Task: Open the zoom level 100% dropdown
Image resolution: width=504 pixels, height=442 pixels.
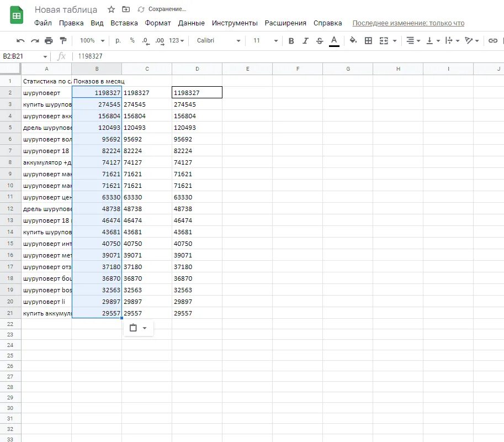Action: pyautogui.click(x=91, y=40)
